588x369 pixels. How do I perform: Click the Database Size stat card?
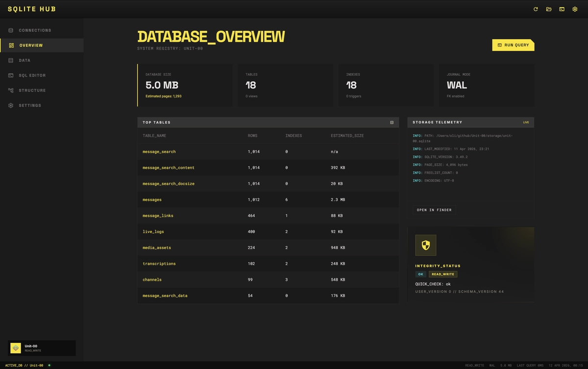coord(185,85)
